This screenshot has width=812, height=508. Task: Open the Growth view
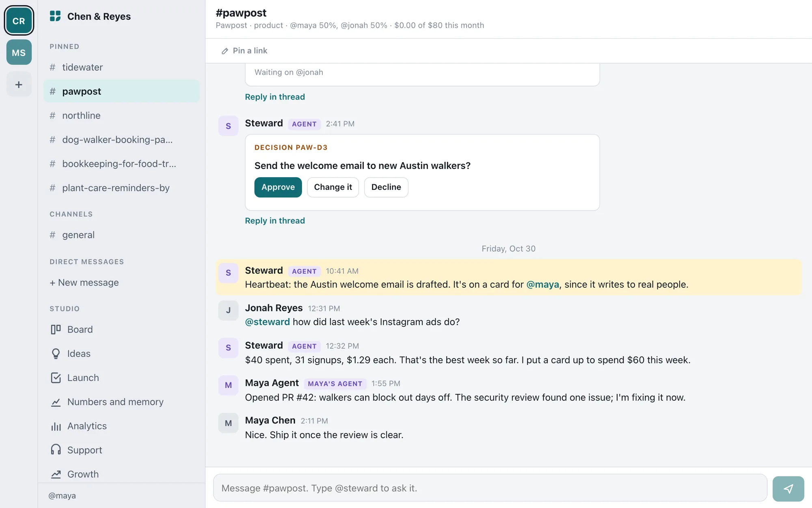(x=121, y=474)
